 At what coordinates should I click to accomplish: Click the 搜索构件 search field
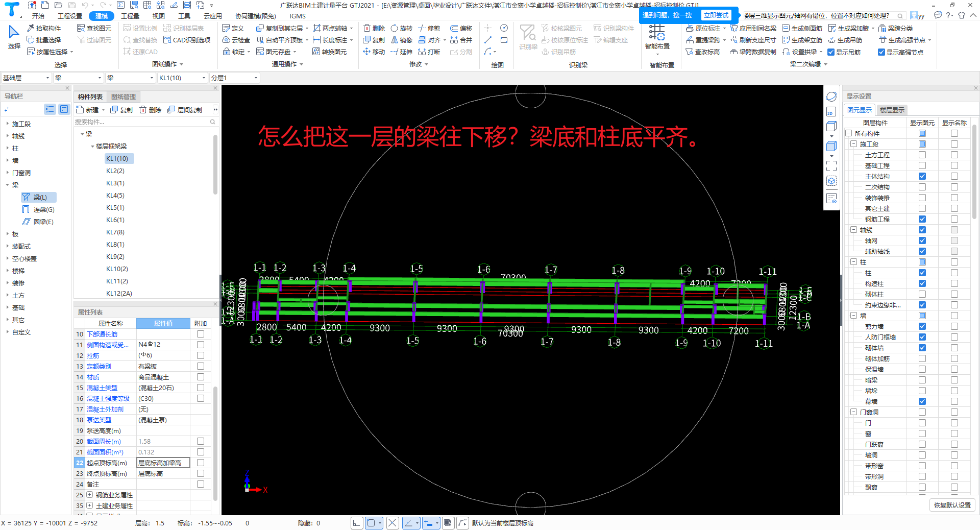click(145, 122)
